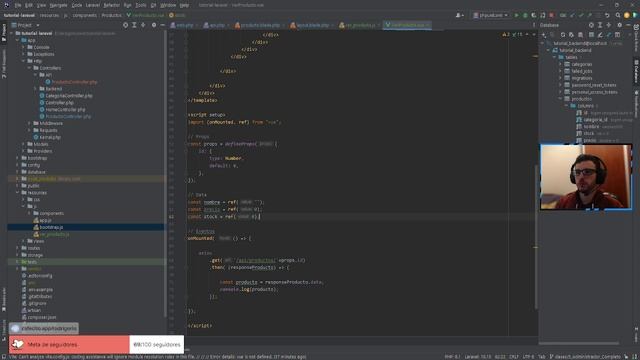Open Search Everywhere with the magnifier icon
Viewport: 640px width, 360px height.
(x=618, y=15)
